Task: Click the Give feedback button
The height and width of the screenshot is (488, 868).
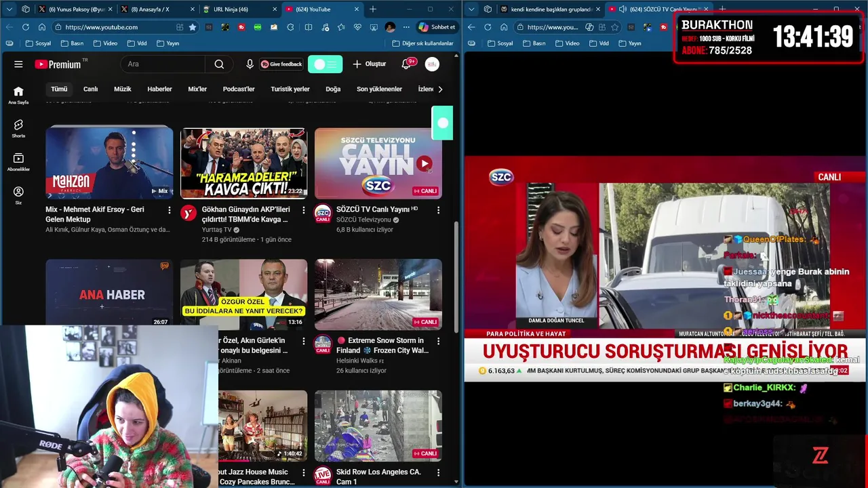Action: pos(281,64)
